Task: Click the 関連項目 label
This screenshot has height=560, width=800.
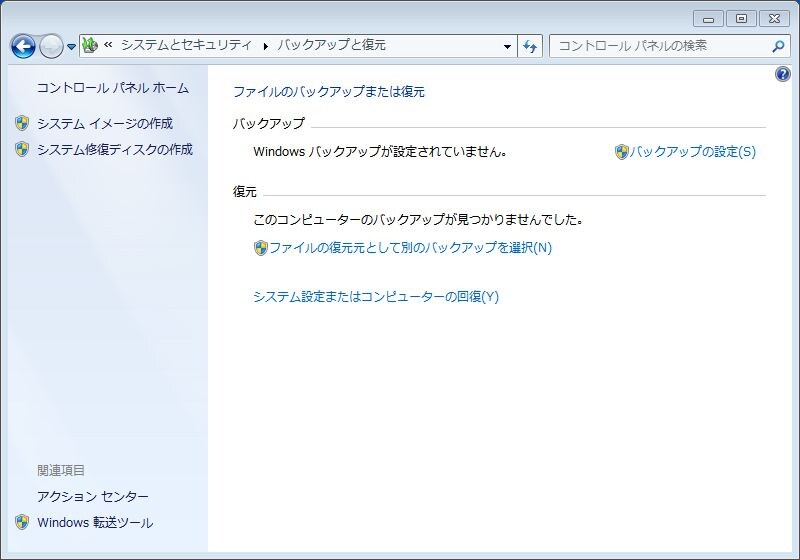Action: coord(61,470)
